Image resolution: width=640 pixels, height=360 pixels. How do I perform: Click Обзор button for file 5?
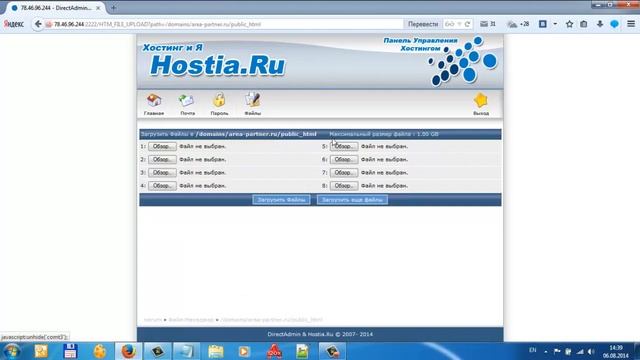[344, 146]
